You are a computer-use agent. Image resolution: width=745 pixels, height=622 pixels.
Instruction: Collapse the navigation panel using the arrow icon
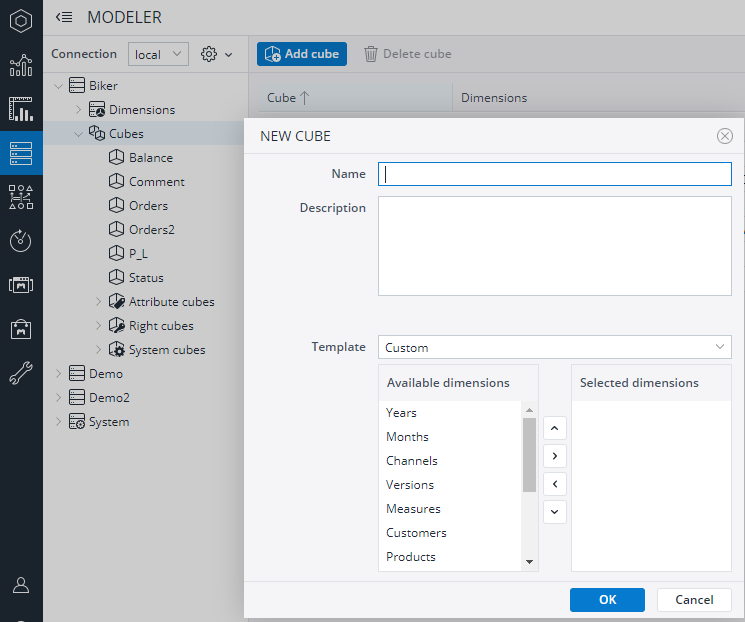click(x=64, y=17)
